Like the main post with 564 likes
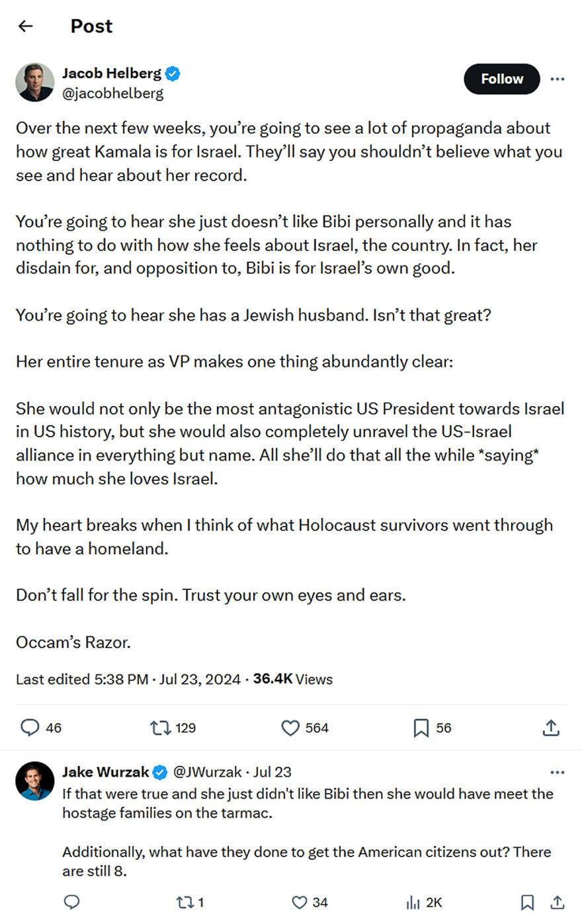This screenshot has height=924, width=582. [291, 728]
